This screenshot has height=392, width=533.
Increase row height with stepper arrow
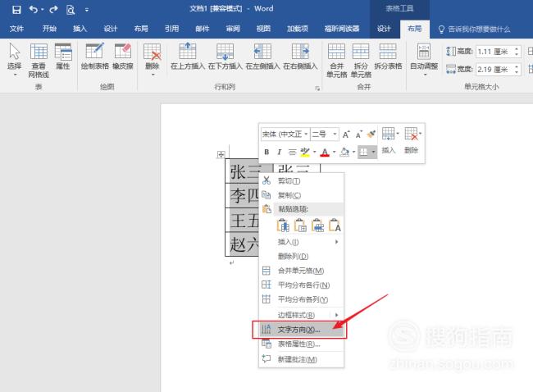517,48
